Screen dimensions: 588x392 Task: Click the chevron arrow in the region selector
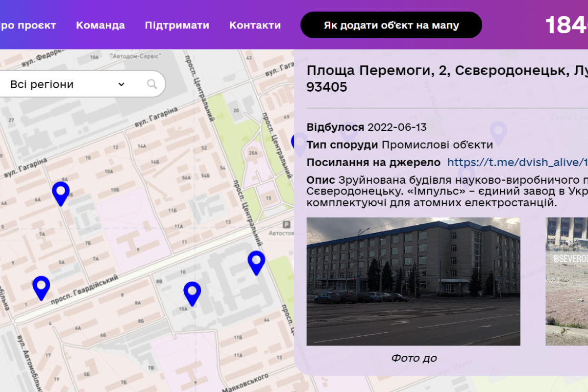122,85
